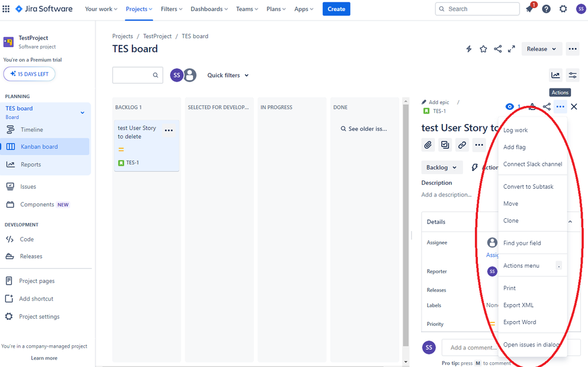
Task: Select Add flag from actions menu
Action: pyautogui.click(x=533, y=147)
